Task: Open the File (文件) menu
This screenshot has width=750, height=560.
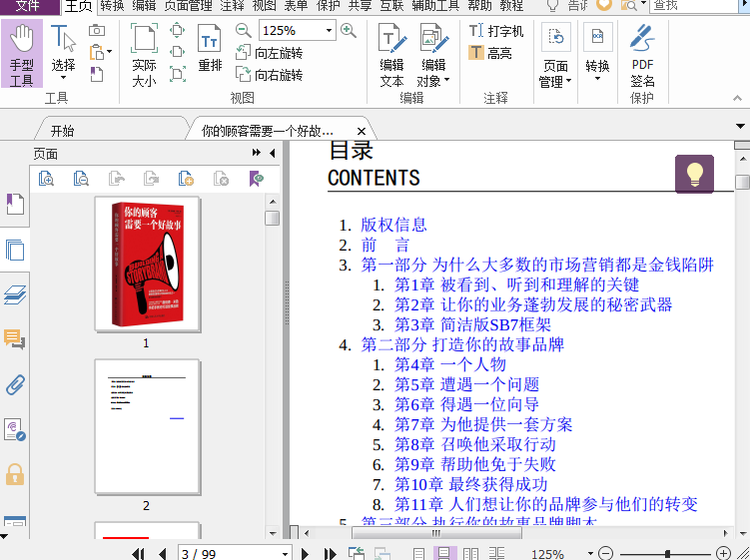Action: (29, 6)
